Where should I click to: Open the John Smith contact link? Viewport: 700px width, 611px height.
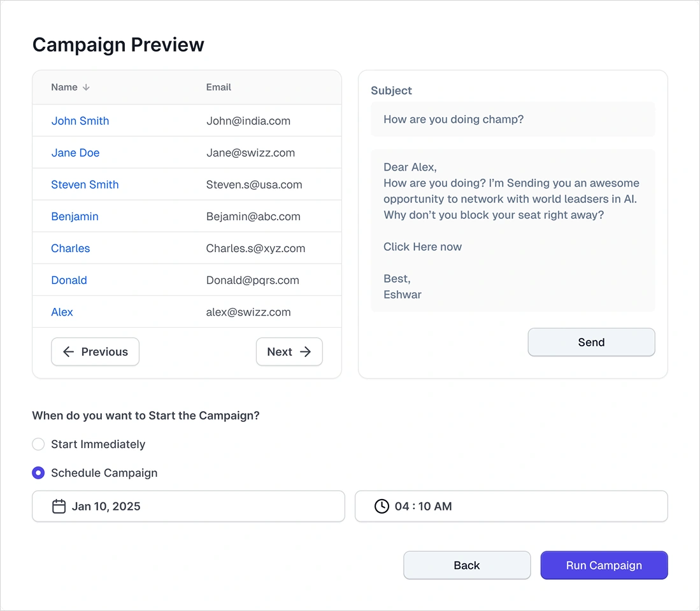[80, 121]
